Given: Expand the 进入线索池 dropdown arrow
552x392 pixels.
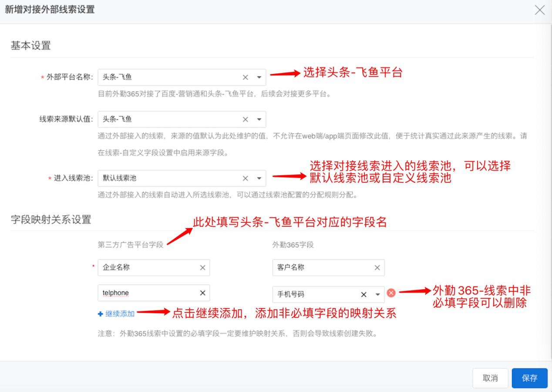Looking at the screenshot, I should [259, 178].
